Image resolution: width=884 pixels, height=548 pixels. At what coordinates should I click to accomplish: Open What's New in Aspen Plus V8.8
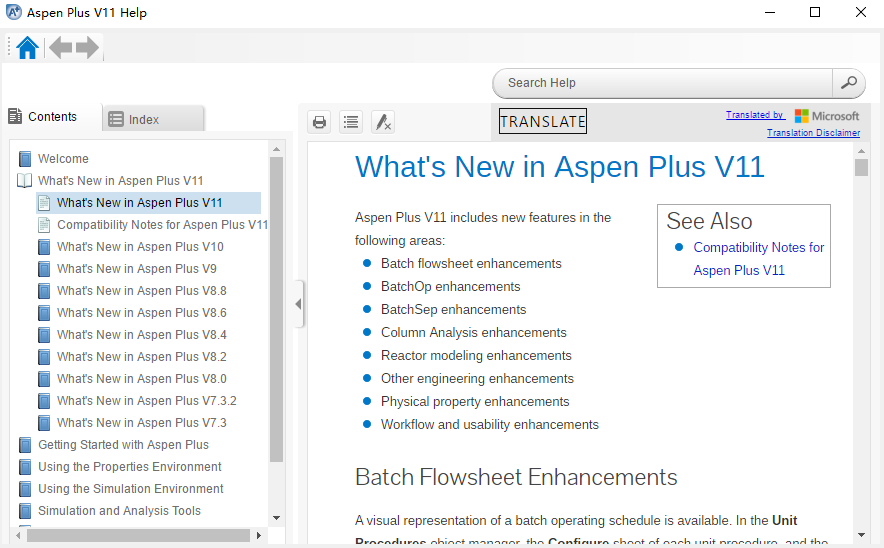[x=142, y=291]
